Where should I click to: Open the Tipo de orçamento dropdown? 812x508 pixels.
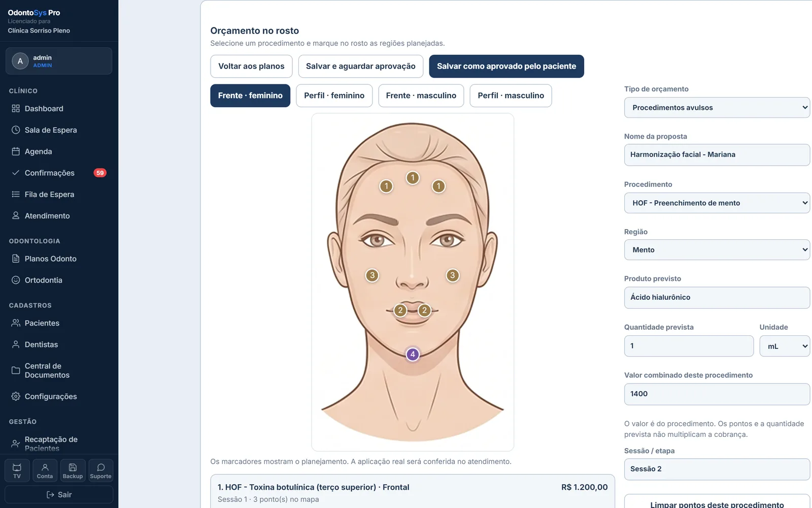[x=717, y=108]
